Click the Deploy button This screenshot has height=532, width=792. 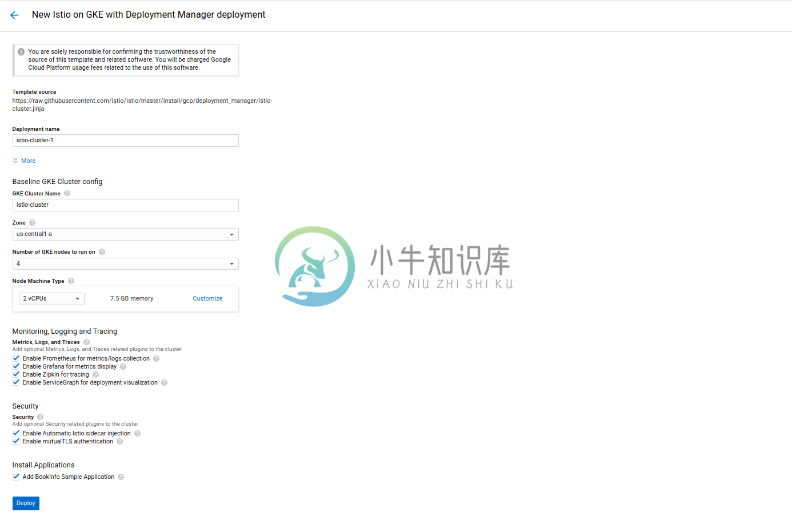pos(26,503)
